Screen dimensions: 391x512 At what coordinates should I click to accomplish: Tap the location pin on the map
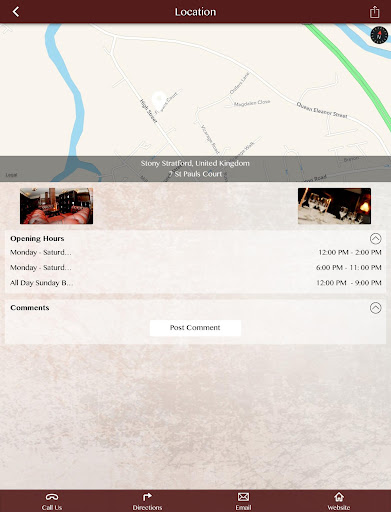(x=159, y=99)
